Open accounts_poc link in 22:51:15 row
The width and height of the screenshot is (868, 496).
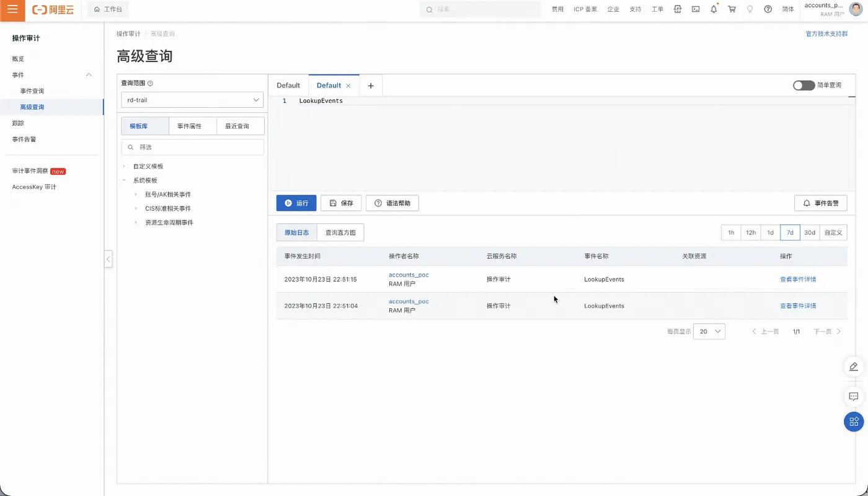click(409, 275)
